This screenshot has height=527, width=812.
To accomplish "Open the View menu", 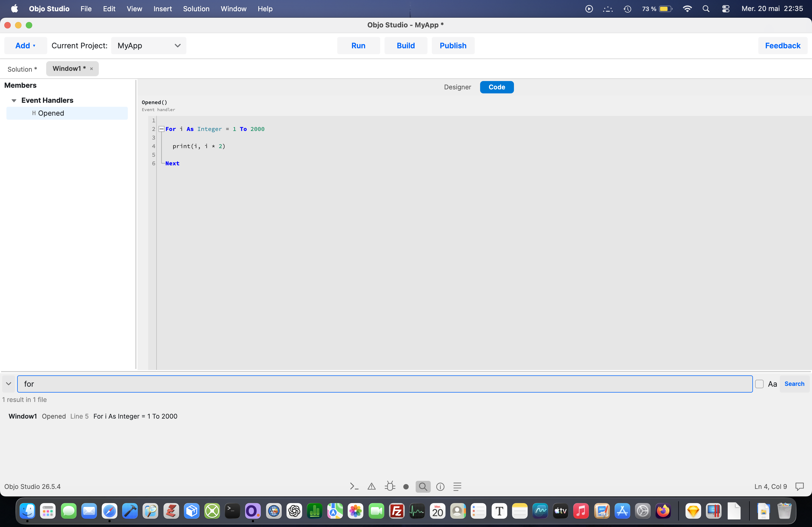I will point(135,9).
